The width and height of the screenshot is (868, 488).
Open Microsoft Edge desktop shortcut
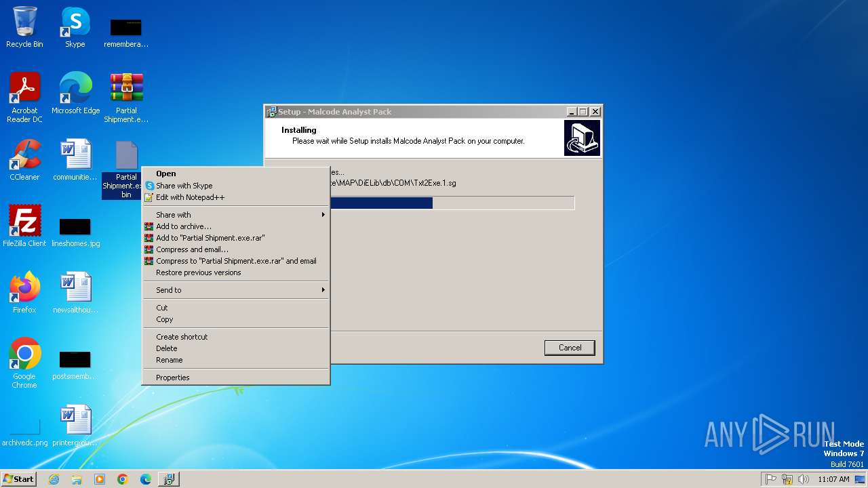click(x=75, y=94)
